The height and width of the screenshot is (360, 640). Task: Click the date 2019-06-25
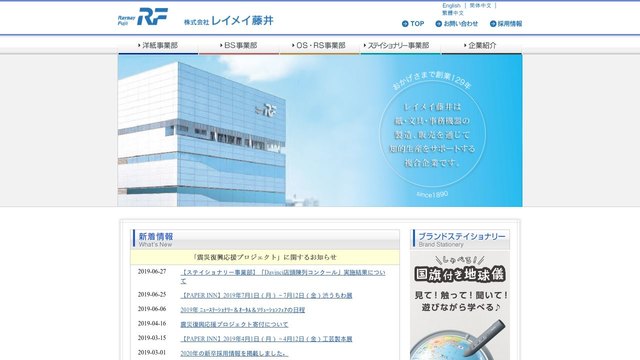tap(152, 294)
